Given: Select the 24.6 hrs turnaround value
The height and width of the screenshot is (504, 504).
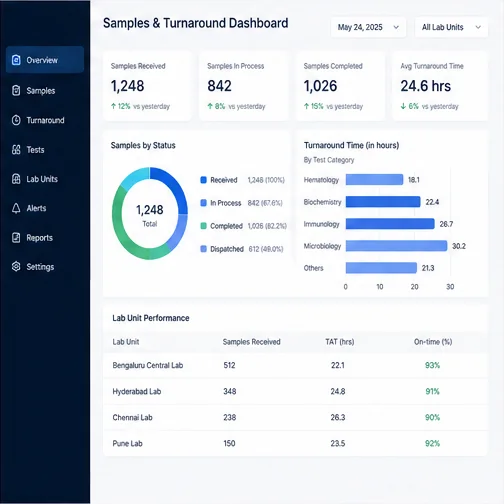Looking at the screenshot, I should pos(426,86).
